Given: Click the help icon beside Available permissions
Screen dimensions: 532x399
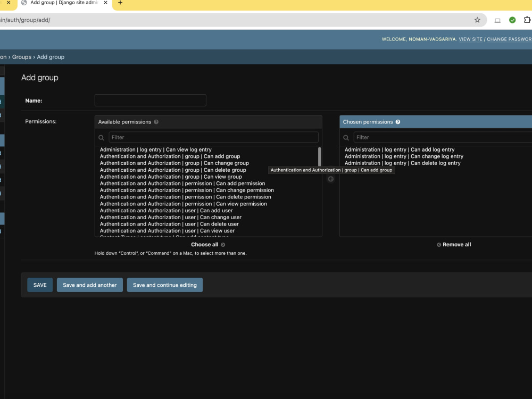Looking at the screenshot, I should [156, 122].
